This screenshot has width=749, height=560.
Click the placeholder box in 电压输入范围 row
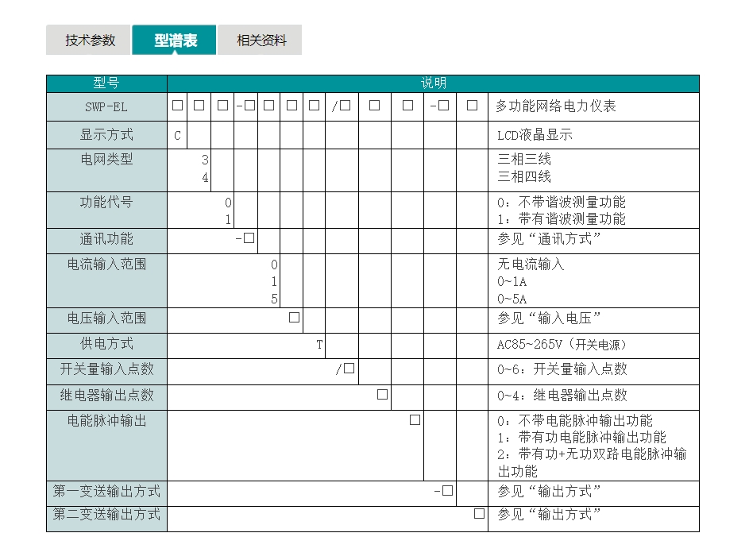coord(294,318)
